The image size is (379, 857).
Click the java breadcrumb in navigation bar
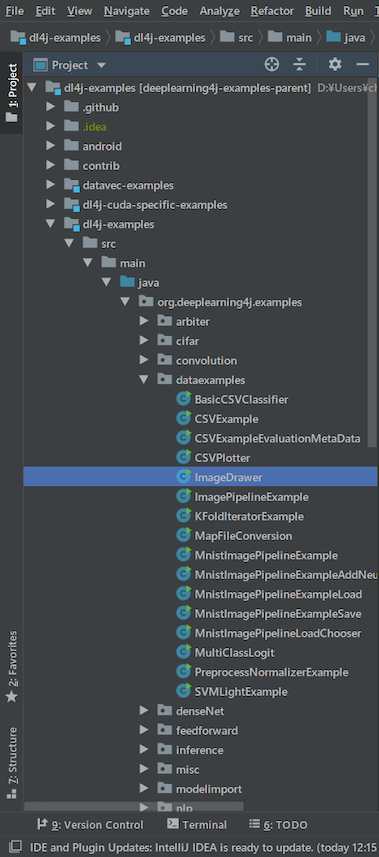345,38
